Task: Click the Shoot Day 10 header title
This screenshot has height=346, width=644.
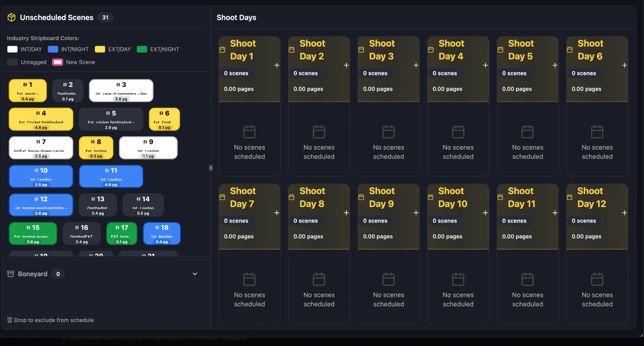Action: pos(452,197)
